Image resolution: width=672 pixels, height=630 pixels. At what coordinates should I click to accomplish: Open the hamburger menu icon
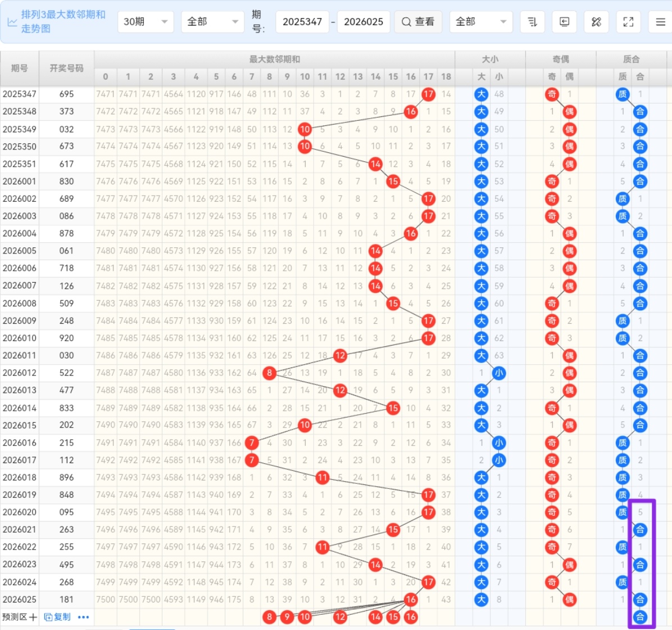(660, 22)
